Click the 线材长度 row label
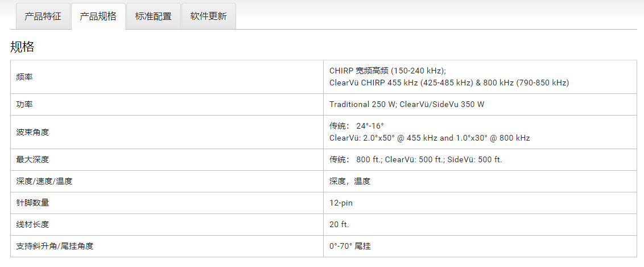 [x=32, y=224]
